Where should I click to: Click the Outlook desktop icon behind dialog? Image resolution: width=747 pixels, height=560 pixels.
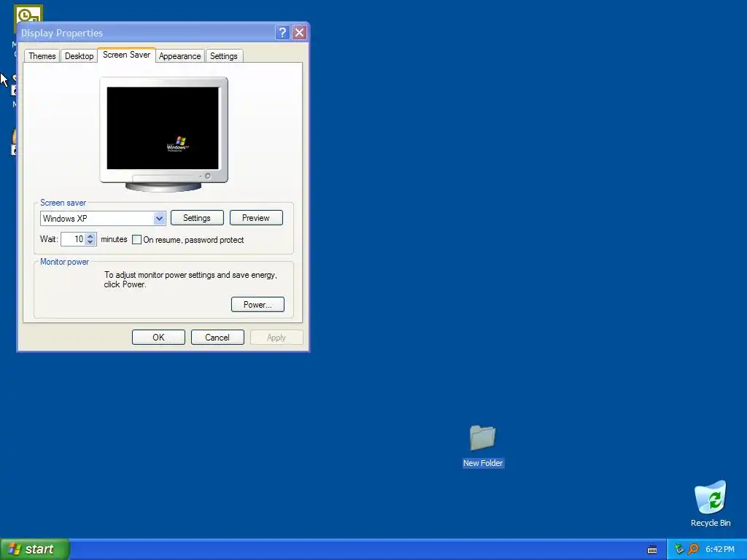[x=28, y=13]
